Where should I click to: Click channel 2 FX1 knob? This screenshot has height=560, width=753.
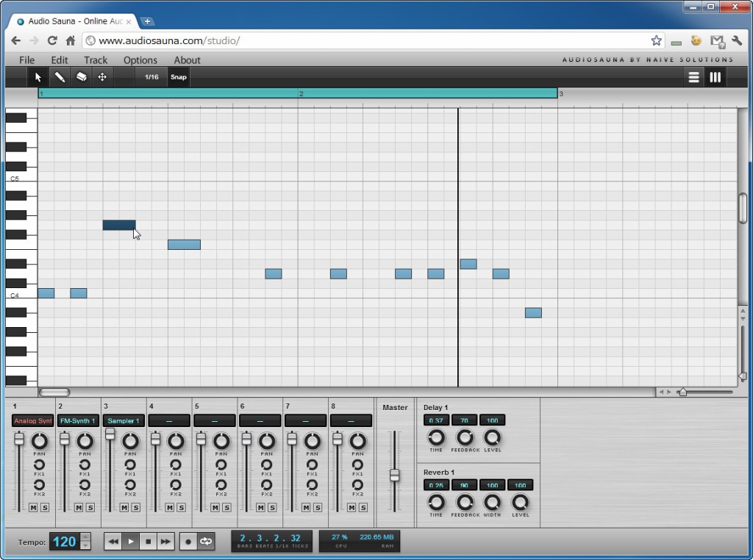85,464
